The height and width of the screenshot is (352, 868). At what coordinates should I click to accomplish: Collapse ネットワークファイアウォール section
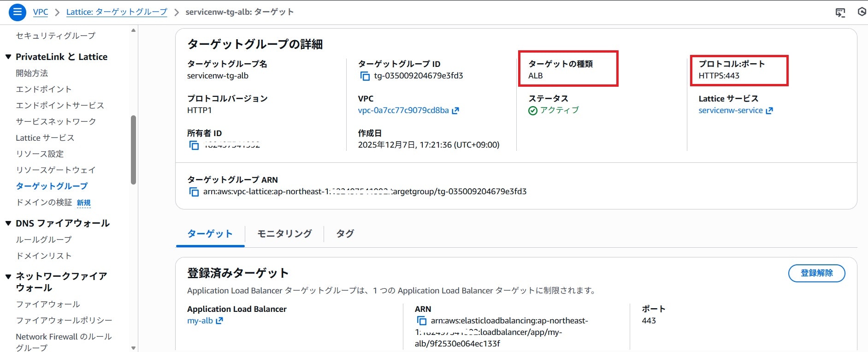point(8,276)
